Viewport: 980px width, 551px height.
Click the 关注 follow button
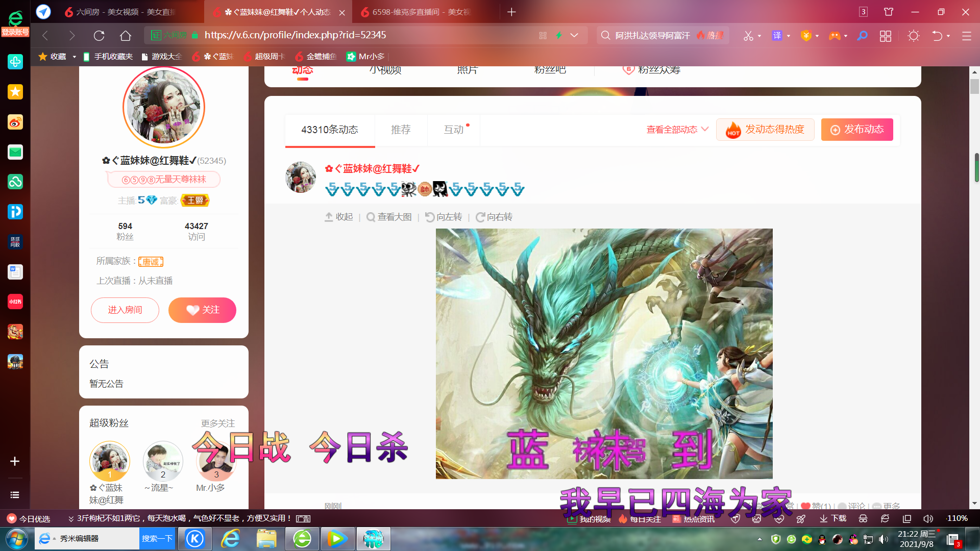point(202,310)
